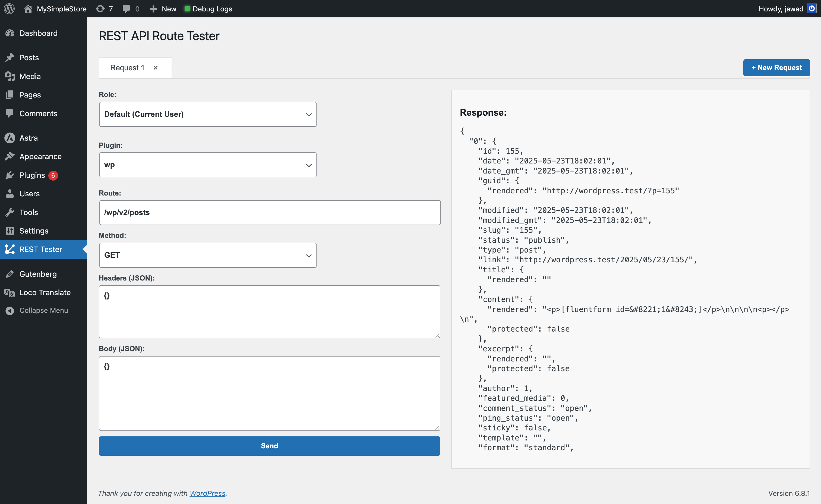Open Plugins menu item
This screenshot has height=504, width=821.
(x=43, y=175)
